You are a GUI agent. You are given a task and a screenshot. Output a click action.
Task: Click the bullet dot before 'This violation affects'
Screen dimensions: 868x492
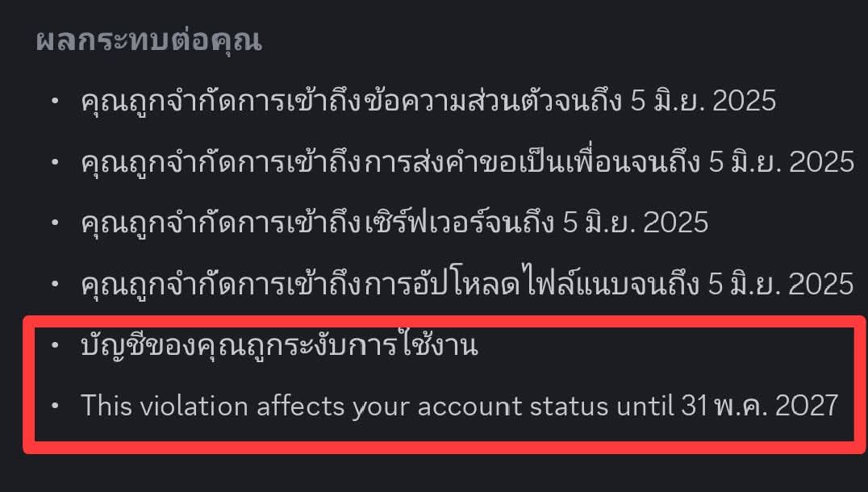(x=54, y=406)
